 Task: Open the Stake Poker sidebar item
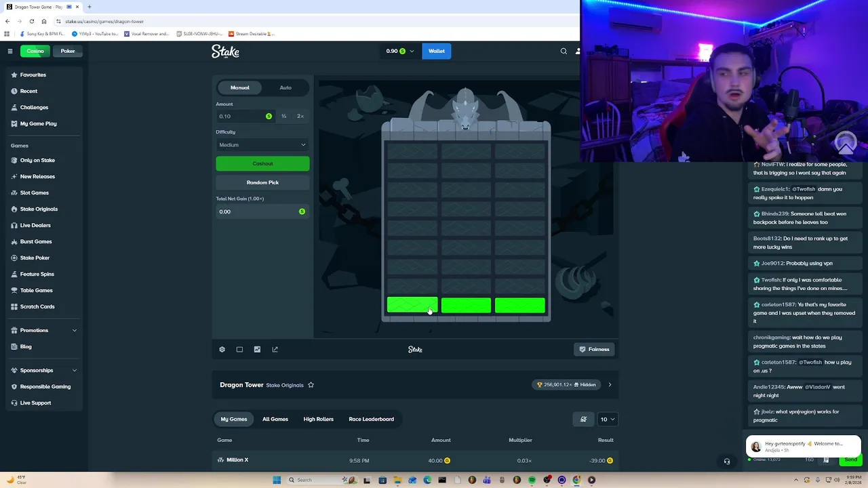[x=35, y=258]
